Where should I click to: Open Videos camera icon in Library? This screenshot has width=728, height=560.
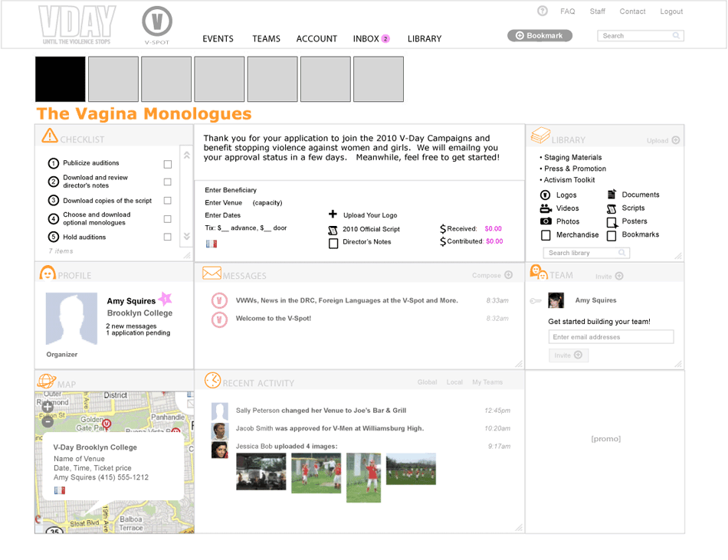tap(546, 208)
